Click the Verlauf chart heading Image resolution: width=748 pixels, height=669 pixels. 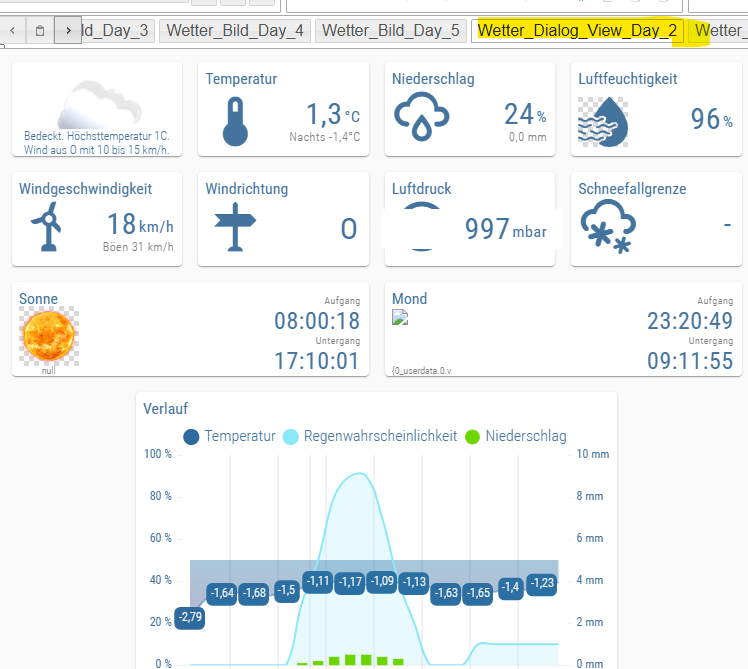tap(166, 409)
